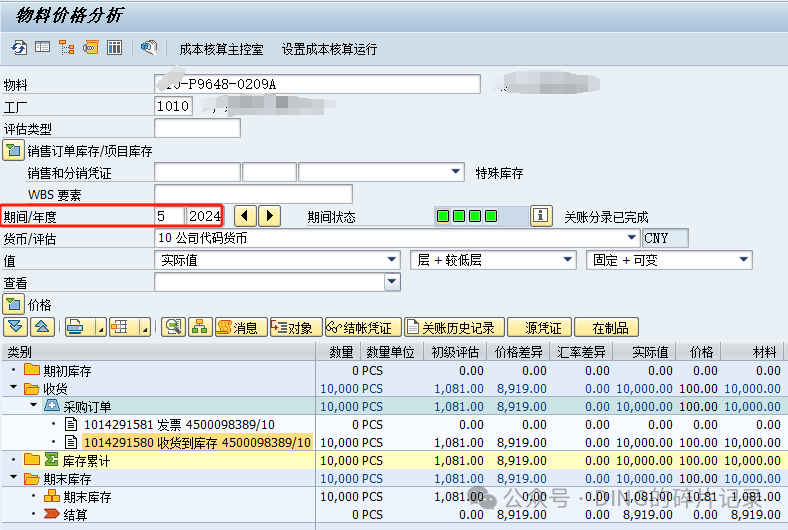
Task: Open the 查看 view dropdown
Action: click(392, 282)
